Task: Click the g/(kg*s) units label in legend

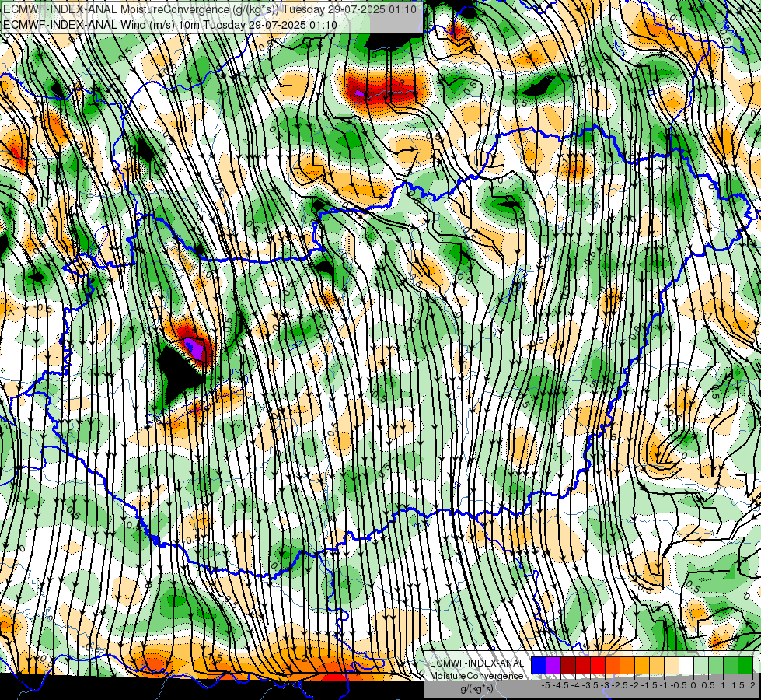Action: 476,688
